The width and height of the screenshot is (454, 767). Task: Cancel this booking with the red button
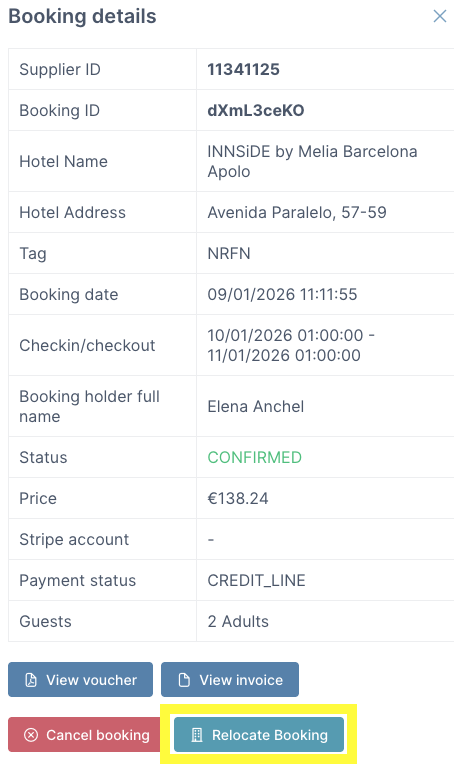pyautogui.click(x=84, y=734)
